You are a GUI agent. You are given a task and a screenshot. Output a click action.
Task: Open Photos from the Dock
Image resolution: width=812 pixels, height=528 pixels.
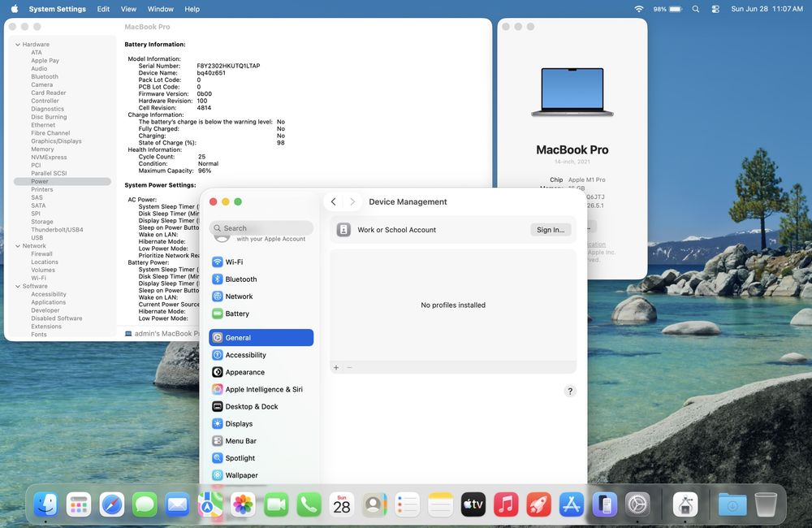point(243,504)
